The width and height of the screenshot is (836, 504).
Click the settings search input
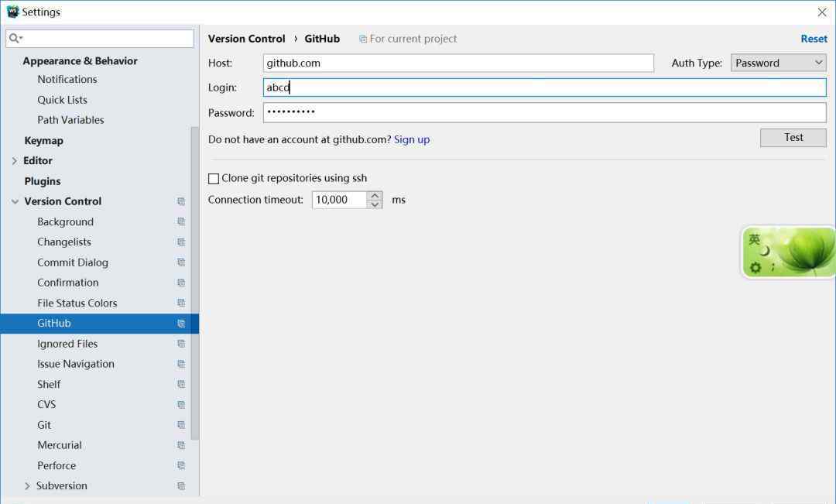(100, 39)
